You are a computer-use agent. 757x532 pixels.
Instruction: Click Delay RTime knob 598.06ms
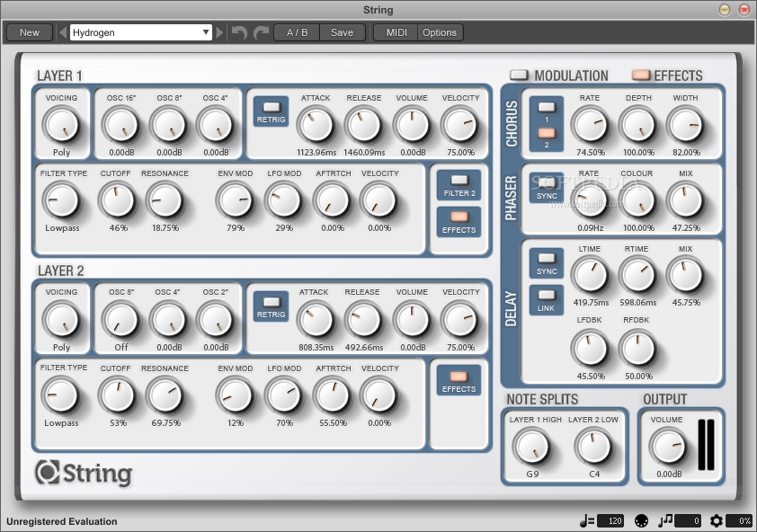click(637, 275)
